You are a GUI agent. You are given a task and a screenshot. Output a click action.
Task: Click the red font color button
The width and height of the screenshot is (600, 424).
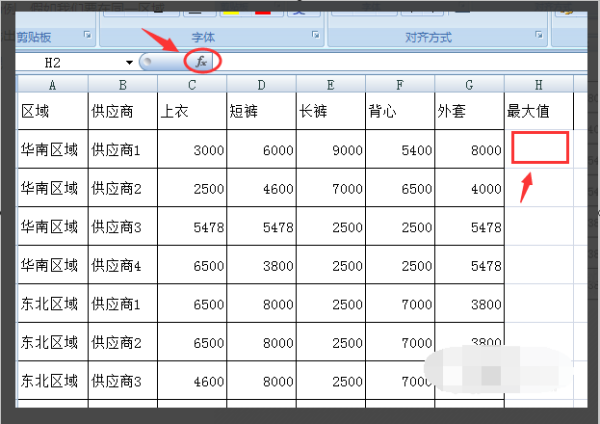[x=263, y=12]
